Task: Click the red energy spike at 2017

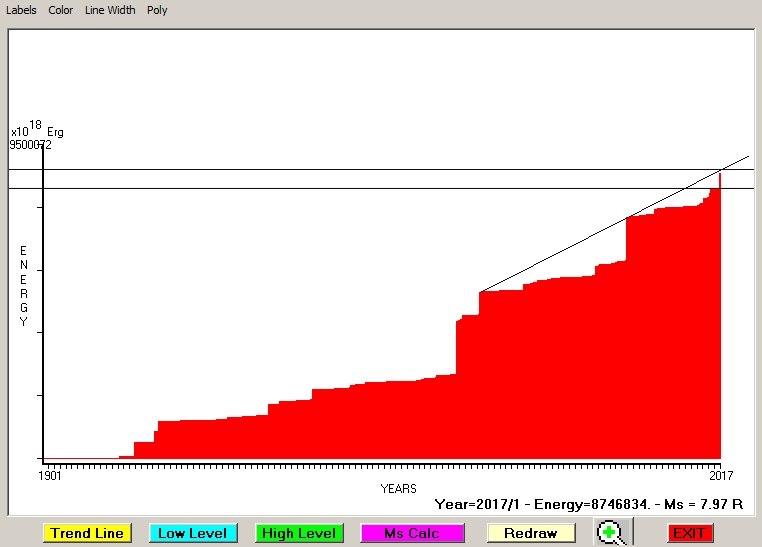Action: coord(719,182)
